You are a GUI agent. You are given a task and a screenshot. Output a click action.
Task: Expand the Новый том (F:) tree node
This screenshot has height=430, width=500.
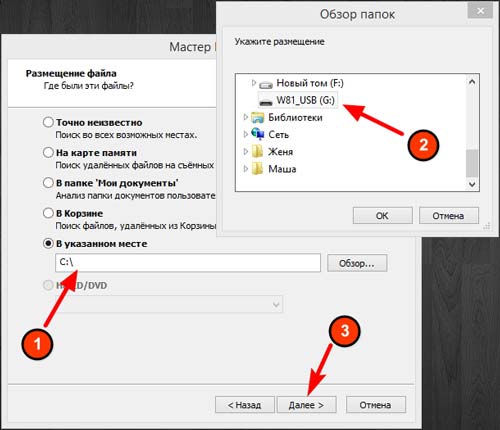pyautogui.click(x=254, y=82)
